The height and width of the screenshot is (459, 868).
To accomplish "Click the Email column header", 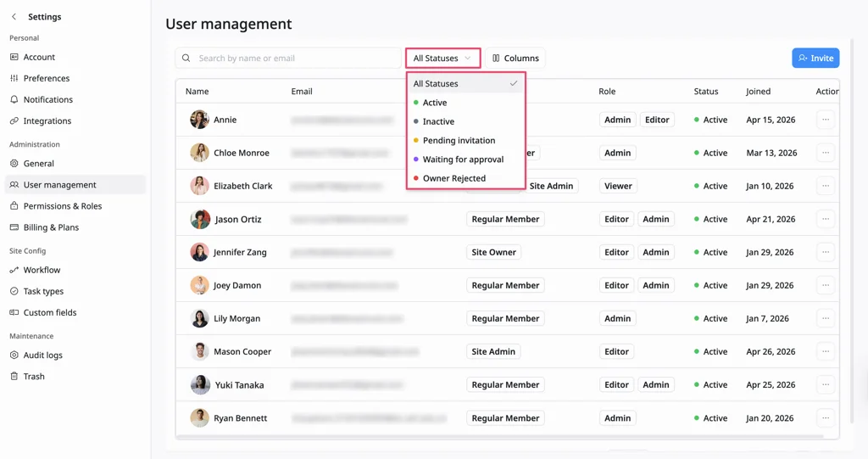I will 302,92.
